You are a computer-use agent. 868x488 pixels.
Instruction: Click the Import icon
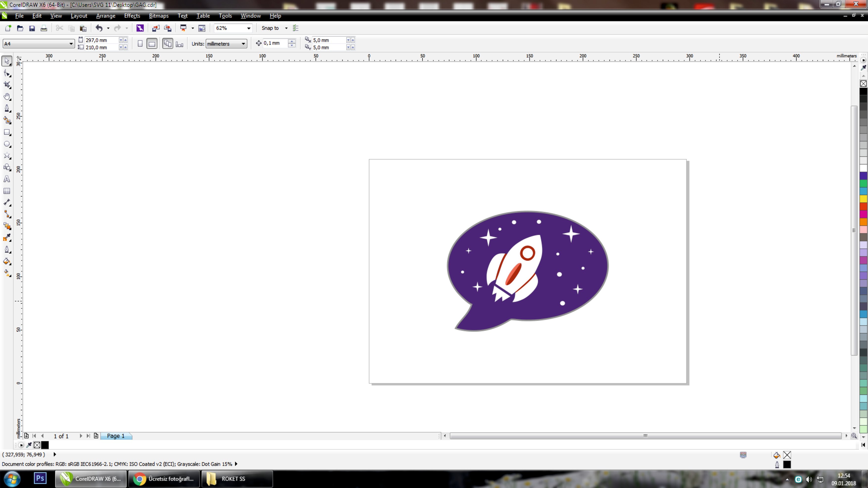click(156, 28)
